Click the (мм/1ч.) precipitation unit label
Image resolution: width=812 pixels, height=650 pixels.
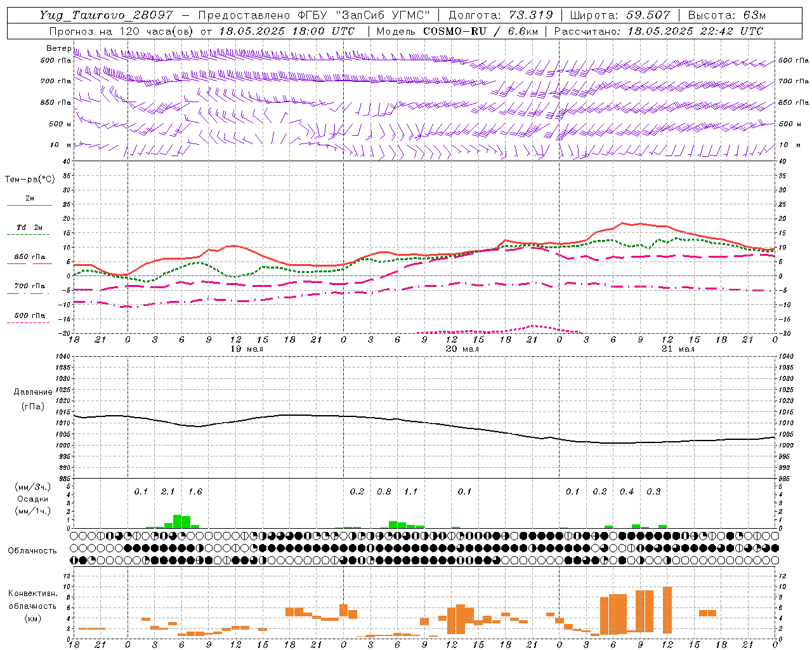coord(33,511)
